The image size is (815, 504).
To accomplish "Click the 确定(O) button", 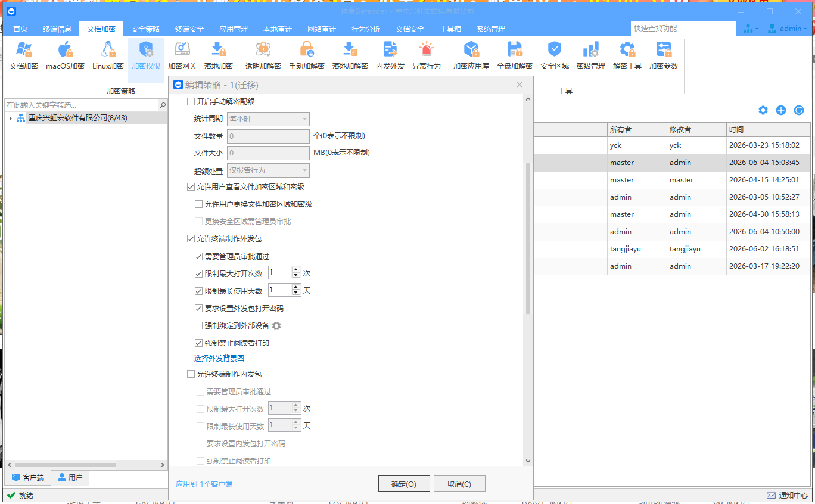I will [x=404, y=484].
